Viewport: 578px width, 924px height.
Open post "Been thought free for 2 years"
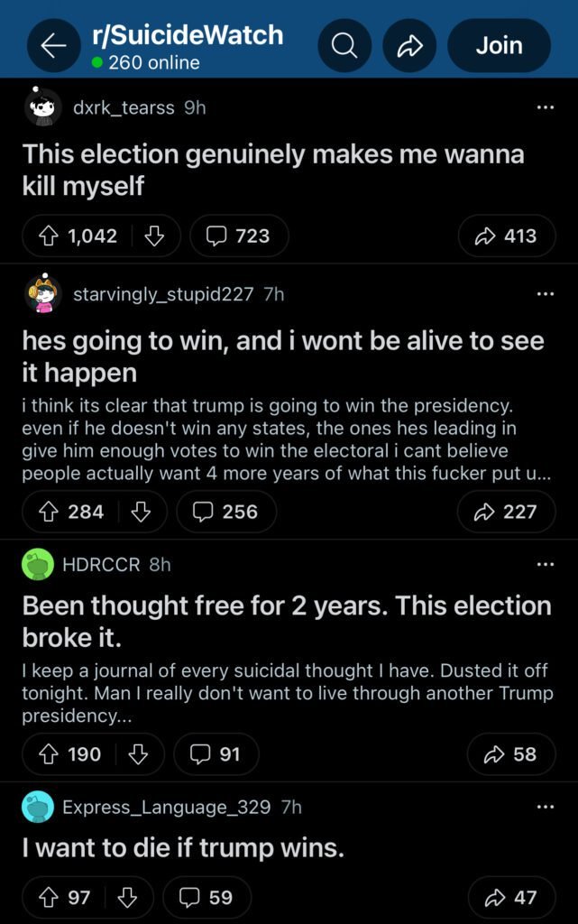tap(287, 620)
